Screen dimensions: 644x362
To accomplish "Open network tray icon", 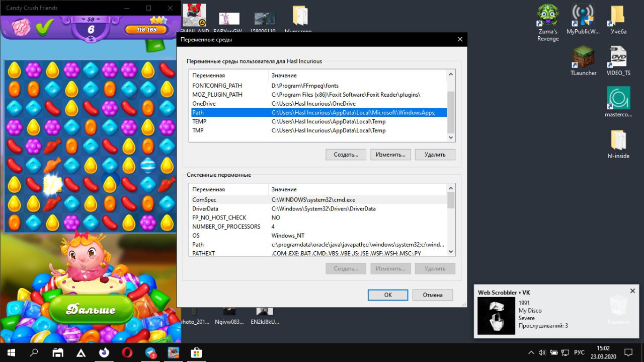I will point(566,352).
